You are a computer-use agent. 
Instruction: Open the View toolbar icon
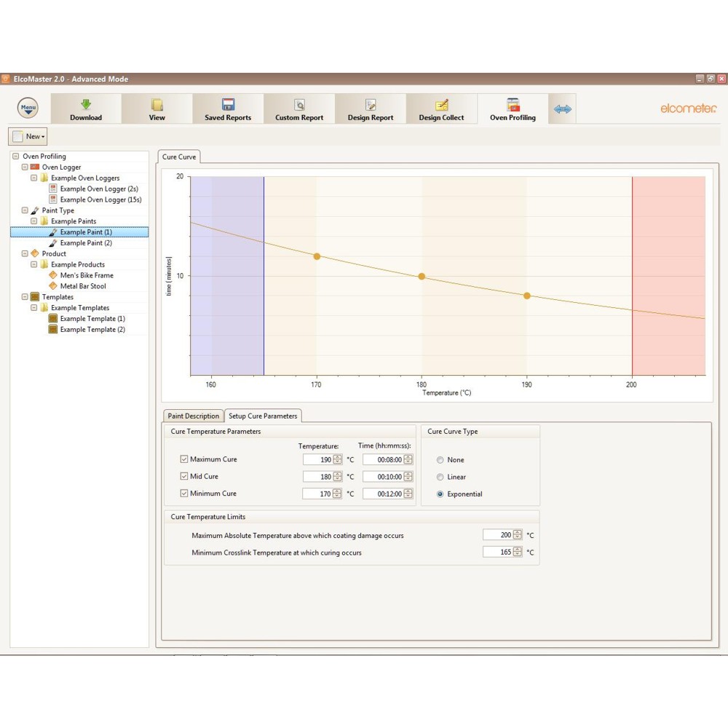point(157,104)
